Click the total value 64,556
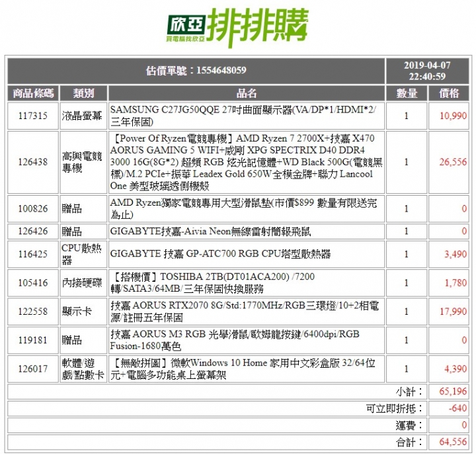 (x=453, y=442)
